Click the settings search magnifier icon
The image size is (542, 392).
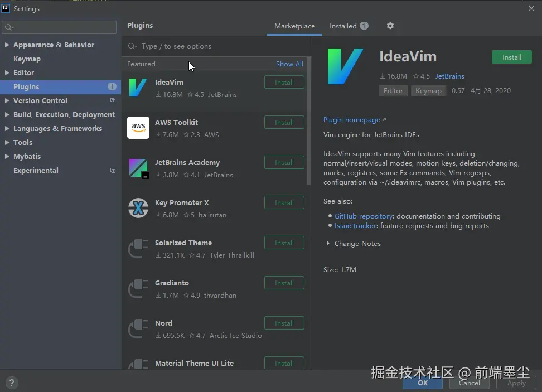[9, 27]
